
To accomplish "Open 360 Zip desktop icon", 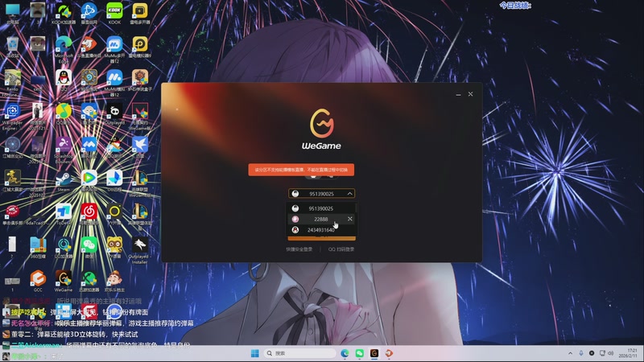I will click(38, 248).
